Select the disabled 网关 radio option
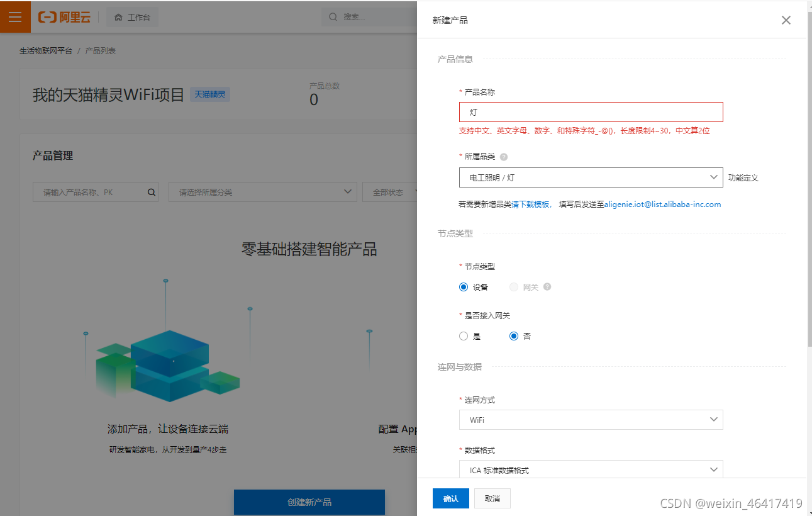The image size is (812, 516). click(514, 287)
